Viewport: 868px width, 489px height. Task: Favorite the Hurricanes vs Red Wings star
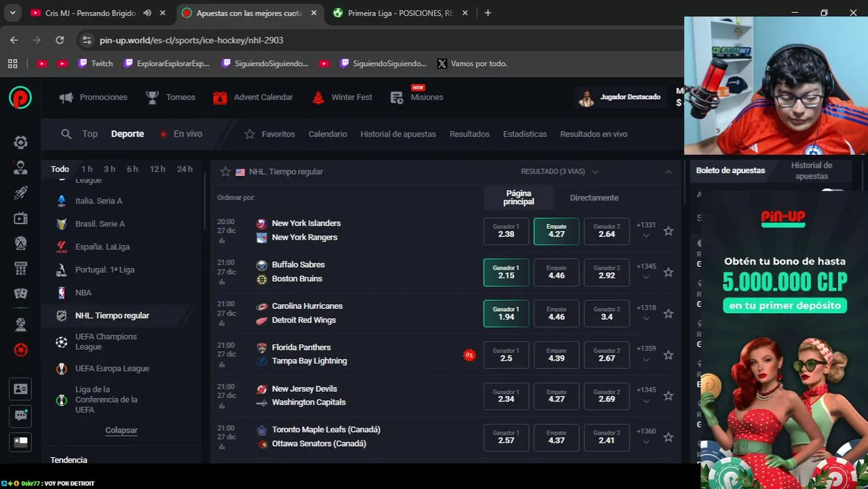pos(668,314)
